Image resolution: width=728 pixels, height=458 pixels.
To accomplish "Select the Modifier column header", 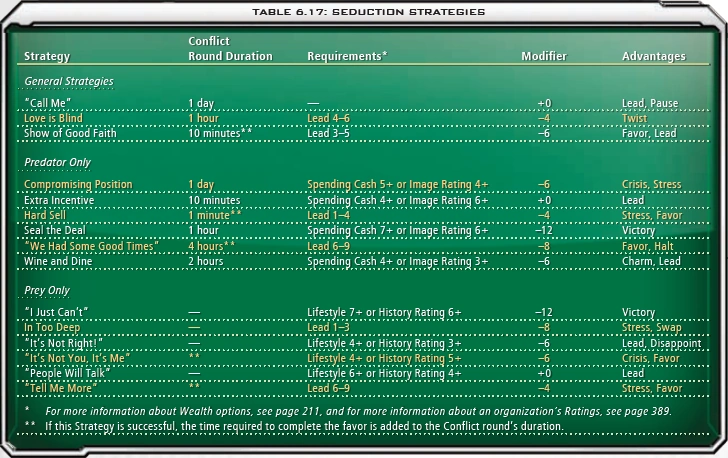I will [x=544, y=56].
